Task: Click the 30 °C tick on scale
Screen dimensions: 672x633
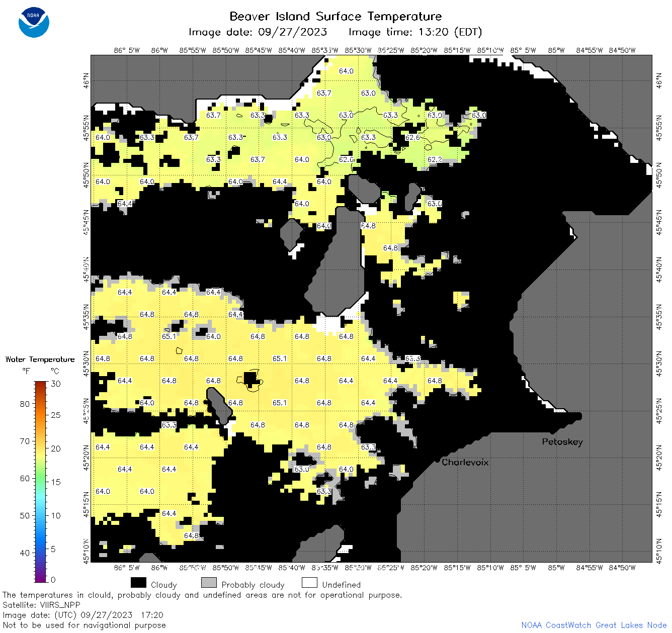Action: click(56, 384)
